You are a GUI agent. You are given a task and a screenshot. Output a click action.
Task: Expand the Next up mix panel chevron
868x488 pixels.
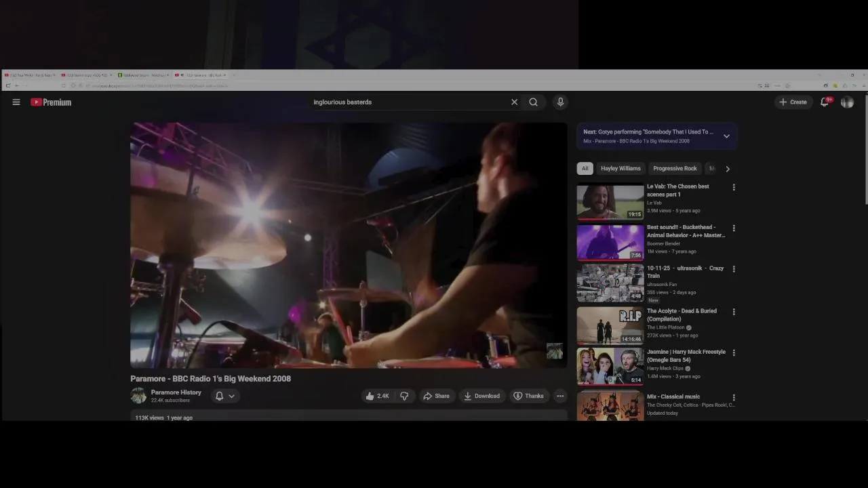tap(726, 136)
